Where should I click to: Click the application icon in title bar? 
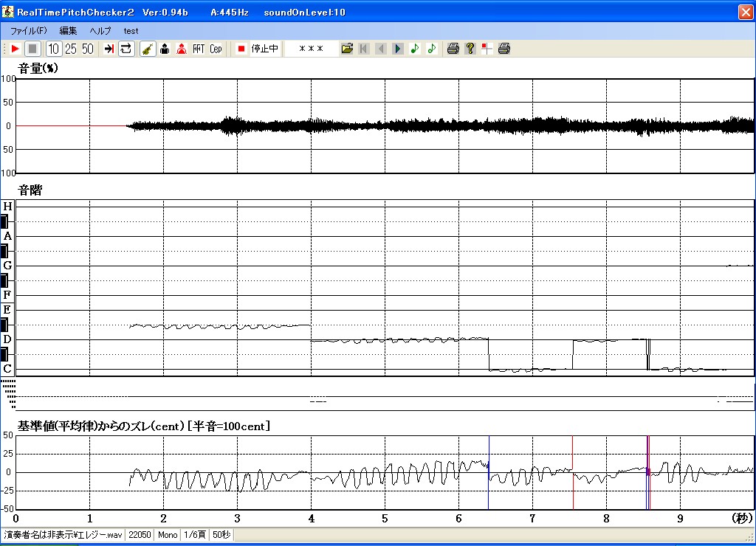[x=7, y=12]
